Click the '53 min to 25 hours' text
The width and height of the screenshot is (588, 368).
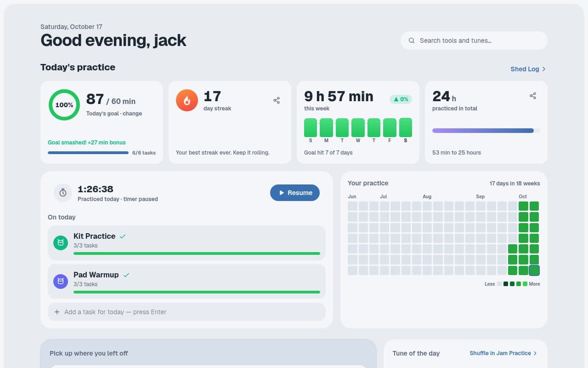pyautogui.click(x=457, y=153)
